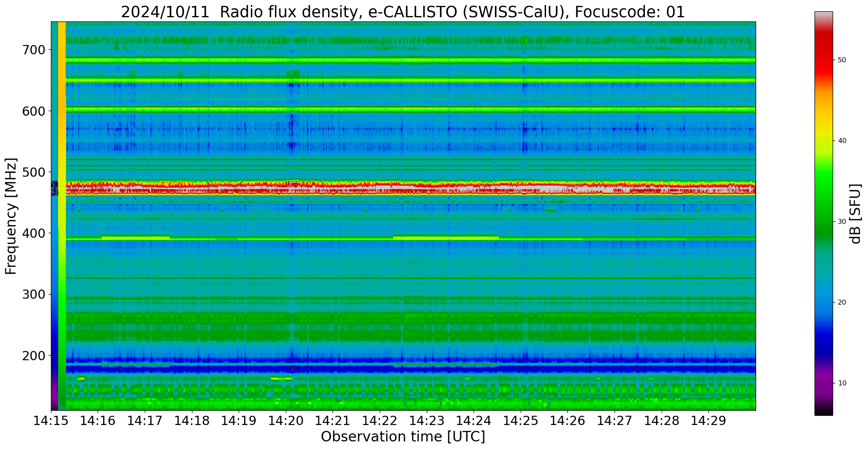
Task: Click the 14:27 time tick label
Action: click(615, 420)
